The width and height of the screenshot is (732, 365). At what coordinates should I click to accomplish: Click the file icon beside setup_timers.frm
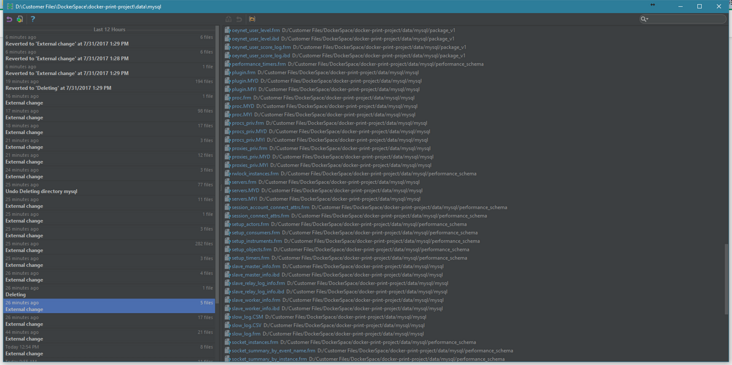pyautogui.click(x=228, y=258)
